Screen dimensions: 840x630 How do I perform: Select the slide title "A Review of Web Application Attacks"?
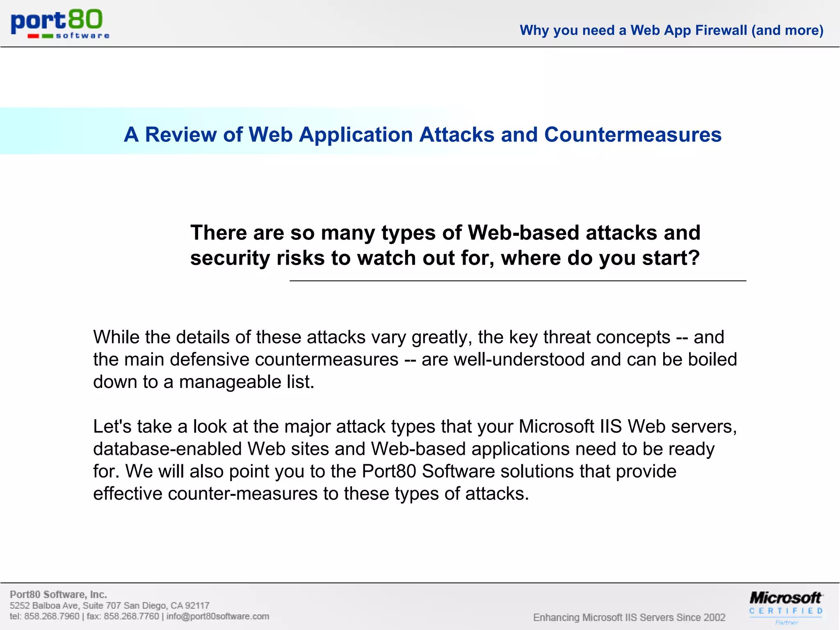coord(422,135)
